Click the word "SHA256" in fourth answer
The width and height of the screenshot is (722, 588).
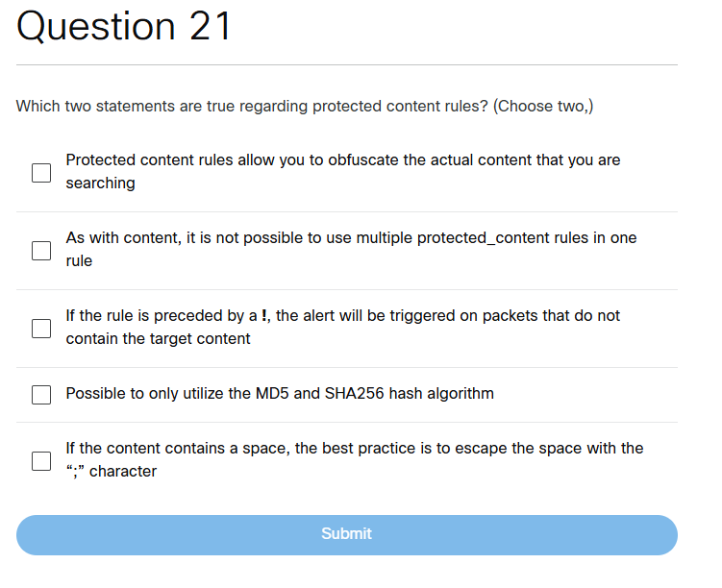358,394
